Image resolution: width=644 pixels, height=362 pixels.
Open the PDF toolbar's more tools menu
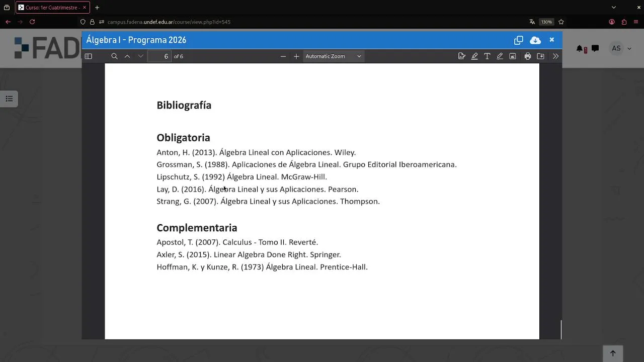(555, 56)
